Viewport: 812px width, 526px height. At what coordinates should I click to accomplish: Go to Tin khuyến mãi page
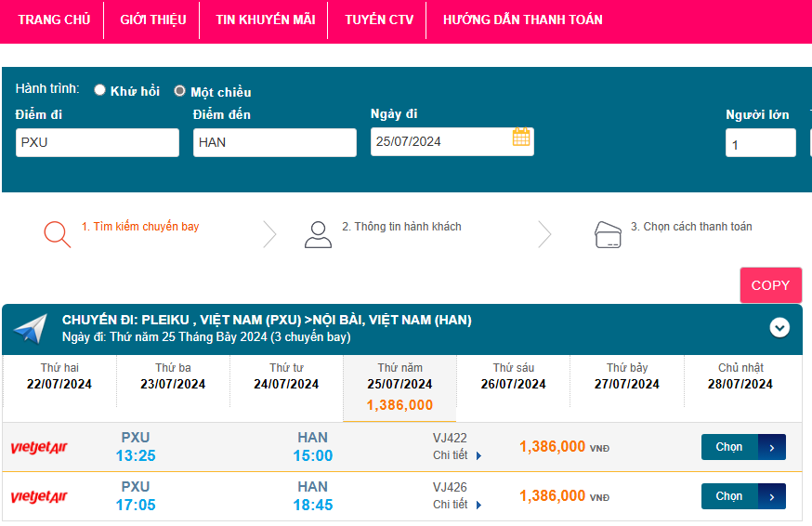coord(265,20)
